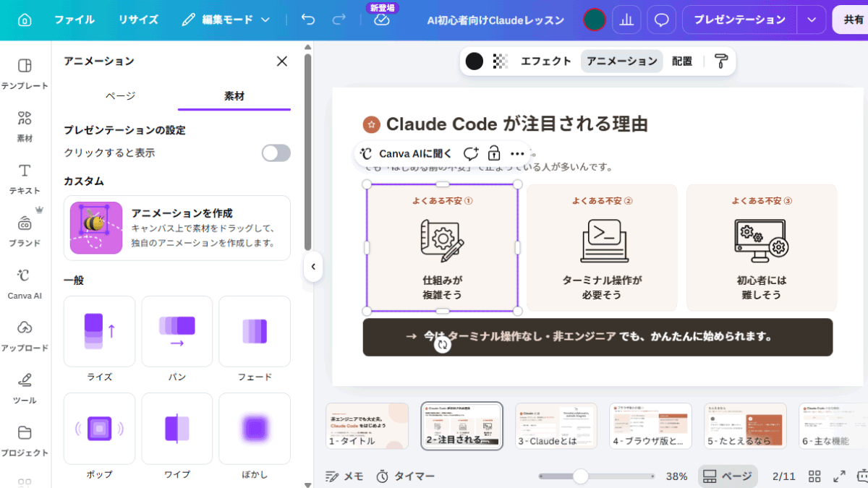Collapse the side panel arrow handle
Image resolution: width=868 pixels, height=488 pixels.
(x=313, y=267)
